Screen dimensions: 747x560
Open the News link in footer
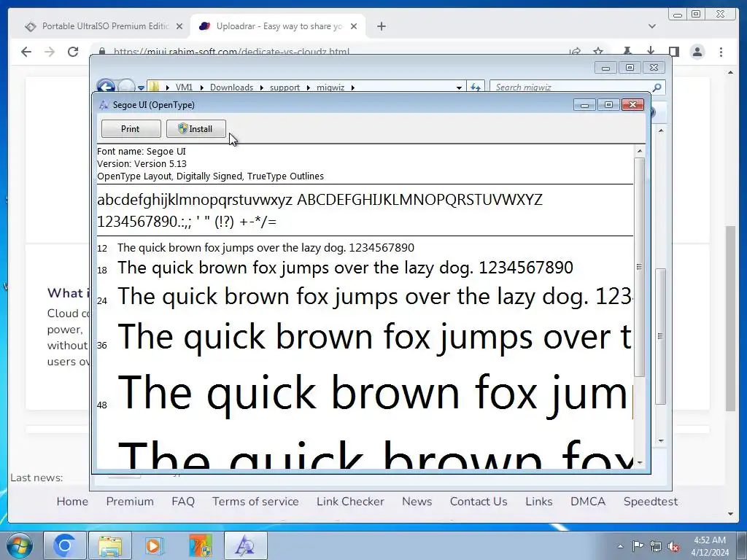click(417, 502)
